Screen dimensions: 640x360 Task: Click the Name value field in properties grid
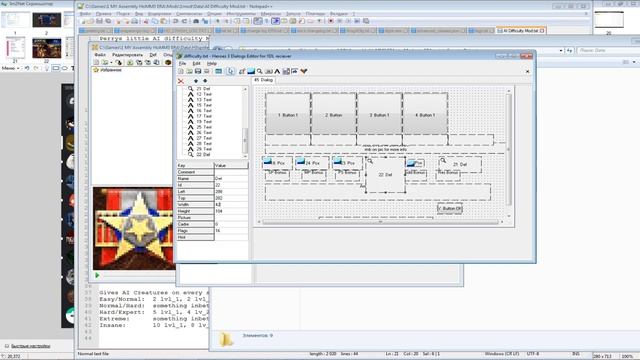231,179
